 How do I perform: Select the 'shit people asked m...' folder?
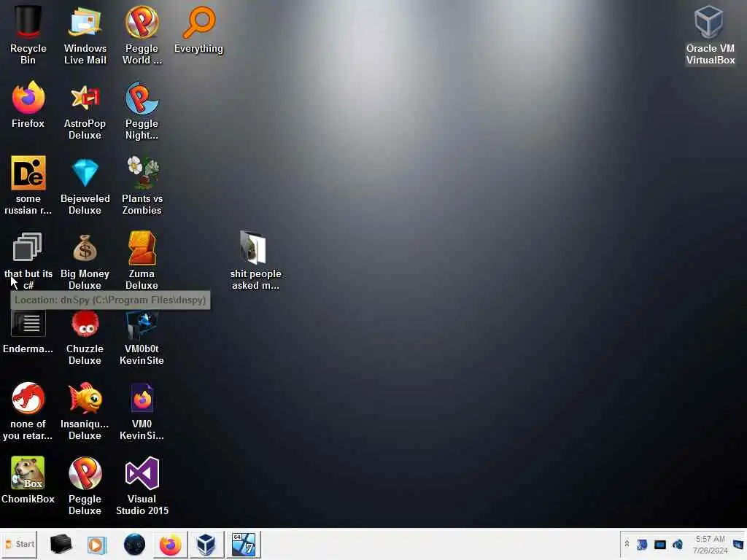click(x=255, y=260)
